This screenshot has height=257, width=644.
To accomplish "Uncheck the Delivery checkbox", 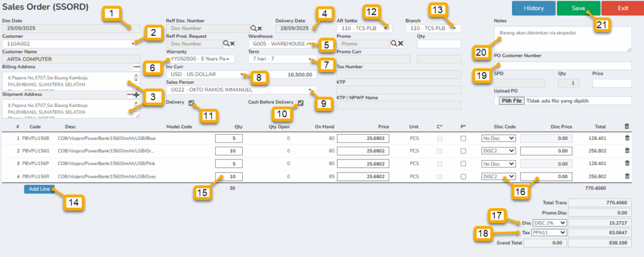I will pyautogui.click(x=191, y=103).
